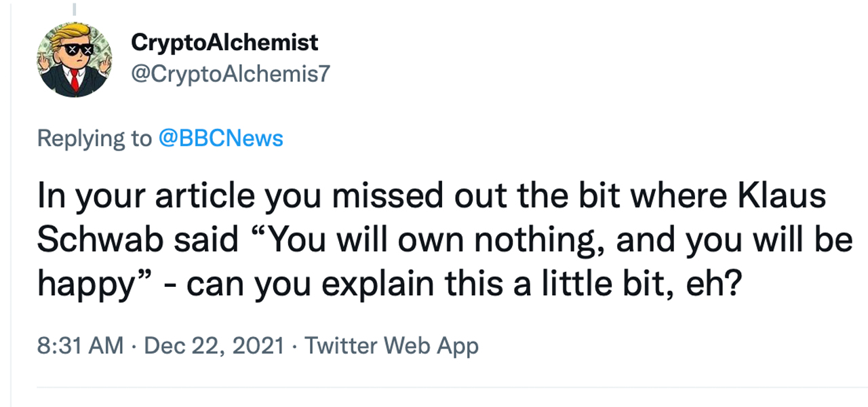Click the Dec 22, 2021 date
Viewport: 868px width, 407px height.
(214, 346)
